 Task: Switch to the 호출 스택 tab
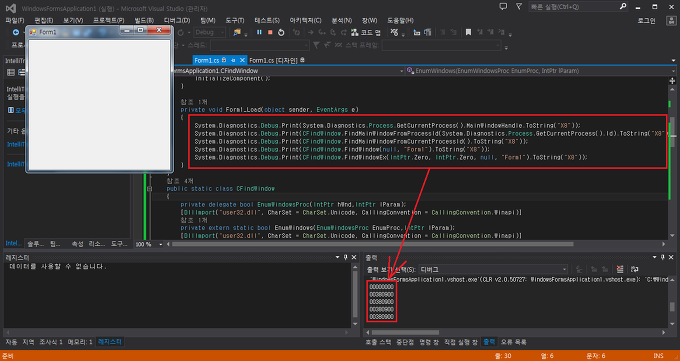coord(379,342)
